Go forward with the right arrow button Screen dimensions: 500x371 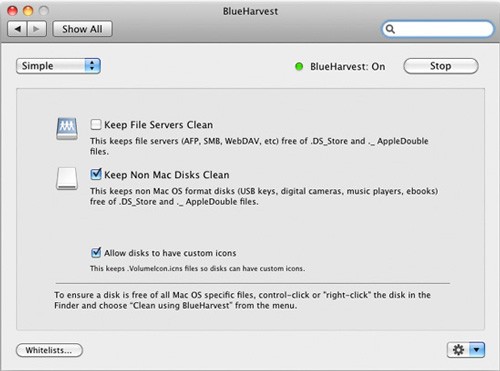coord(37,29)
